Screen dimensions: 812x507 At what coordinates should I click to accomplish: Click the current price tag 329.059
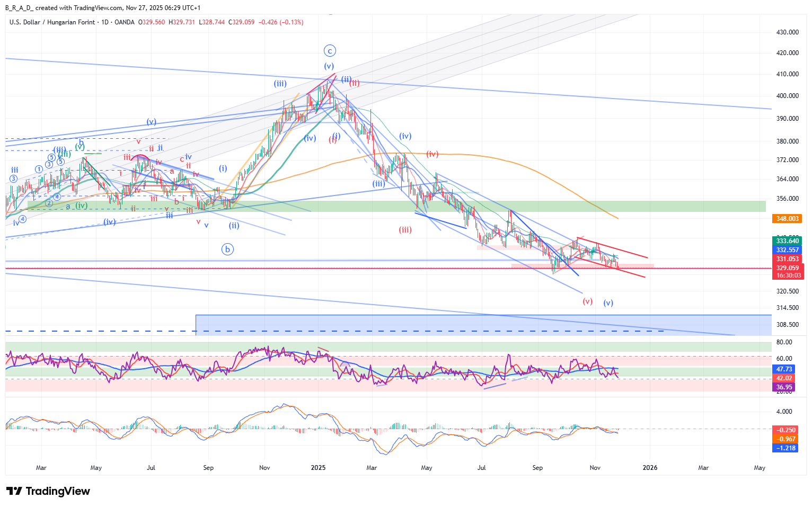[787, 268]
